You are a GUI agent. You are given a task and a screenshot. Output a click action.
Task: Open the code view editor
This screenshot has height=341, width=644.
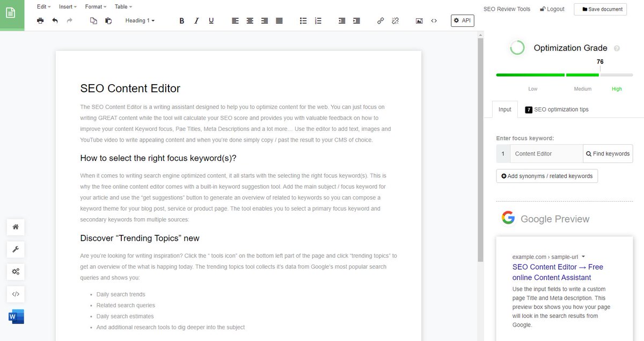434,20
